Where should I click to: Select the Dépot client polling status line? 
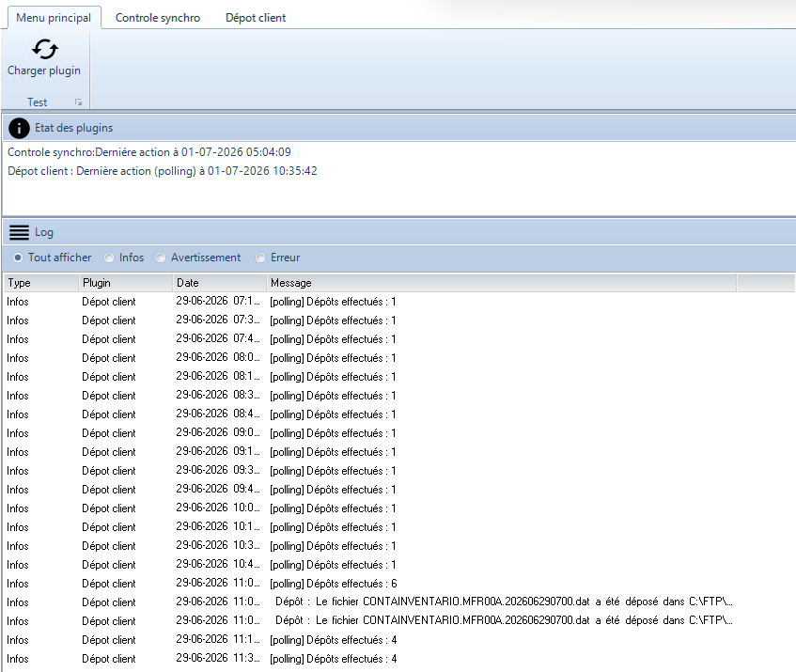coord(163,170)
